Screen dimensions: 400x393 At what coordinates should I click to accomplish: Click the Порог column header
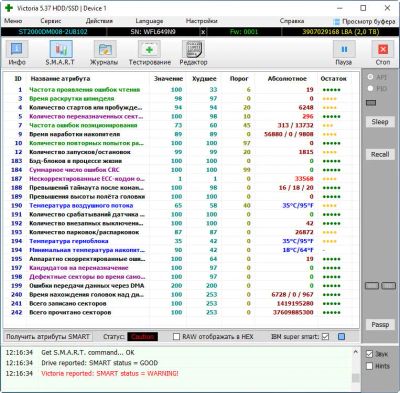239,79
